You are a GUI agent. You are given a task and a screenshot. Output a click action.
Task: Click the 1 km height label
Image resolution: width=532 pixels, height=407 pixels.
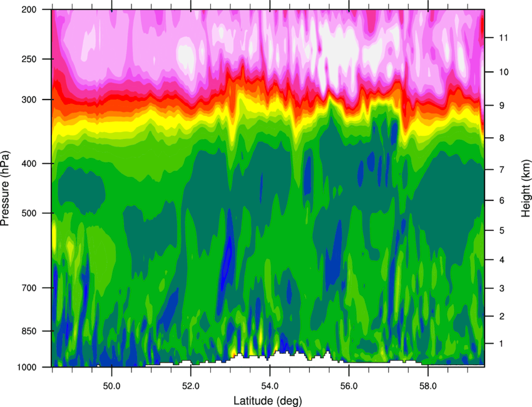501,344
